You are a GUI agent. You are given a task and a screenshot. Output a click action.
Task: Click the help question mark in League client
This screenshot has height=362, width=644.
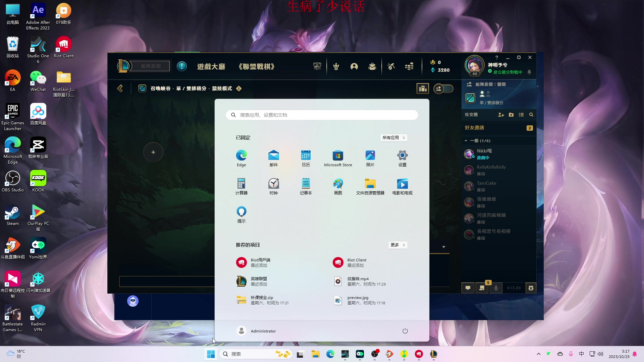pyautogui.click(x=497, y=57)
